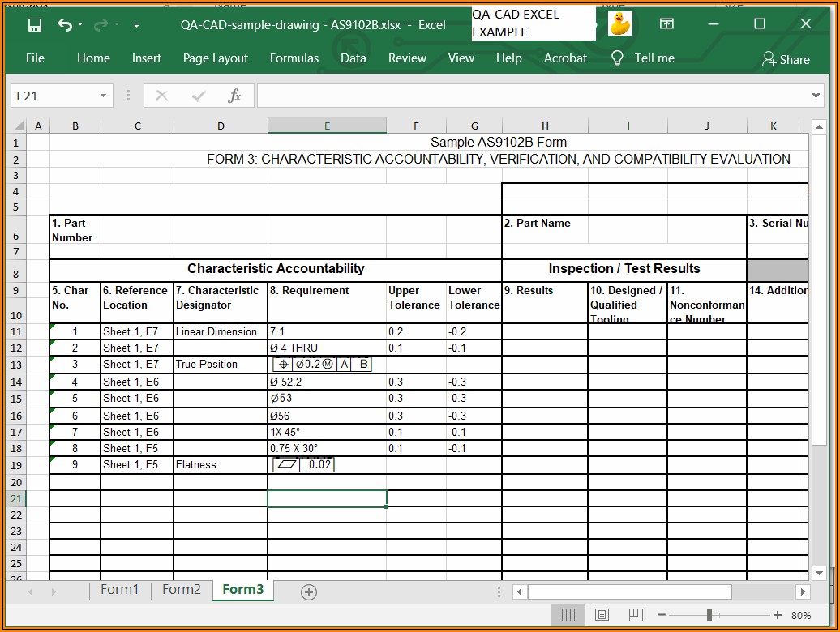Switch to Page Break Preview icon
This screenshot has width=840, height=632.
[x=636, y=615]
